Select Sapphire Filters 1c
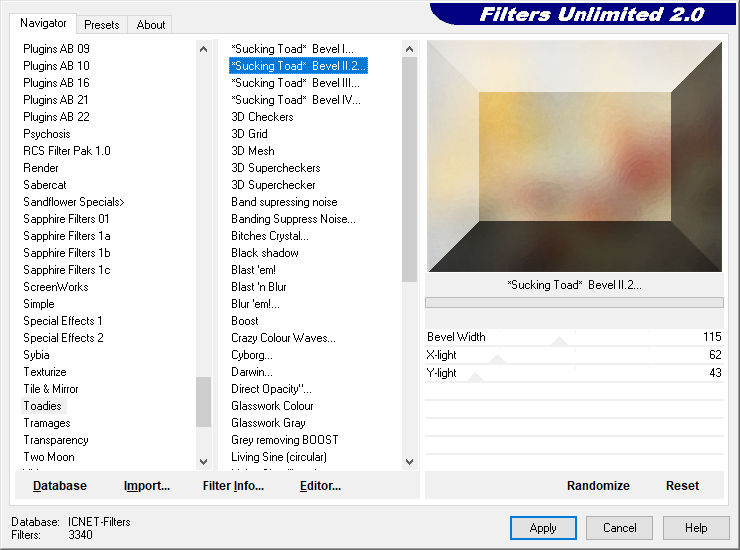Screen dimensions: 740x550 tap(67, 270)
